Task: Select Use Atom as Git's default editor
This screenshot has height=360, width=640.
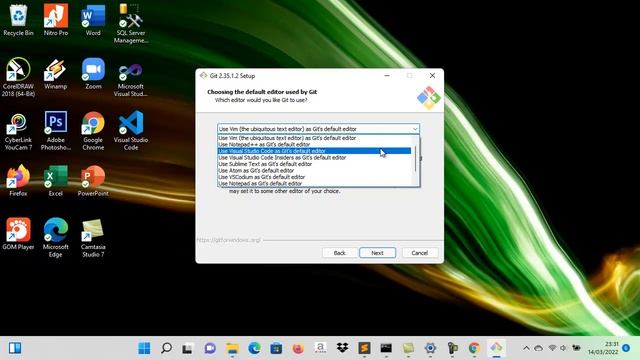Action: pyautogui.click(x=314, y=171)
